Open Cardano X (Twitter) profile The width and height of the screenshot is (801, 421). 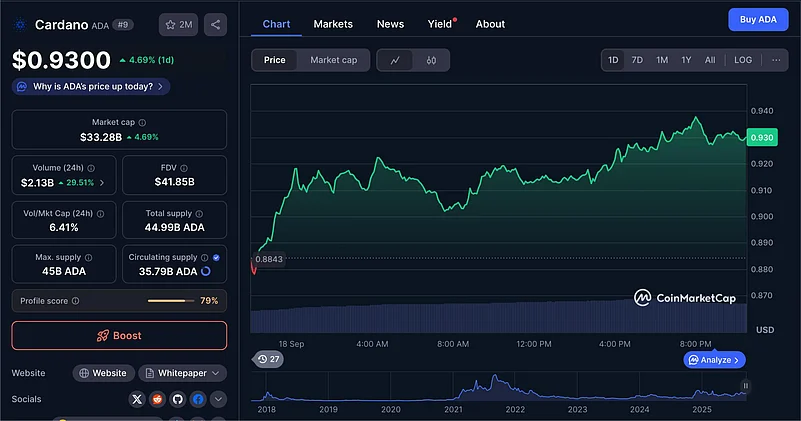(137, 399)
